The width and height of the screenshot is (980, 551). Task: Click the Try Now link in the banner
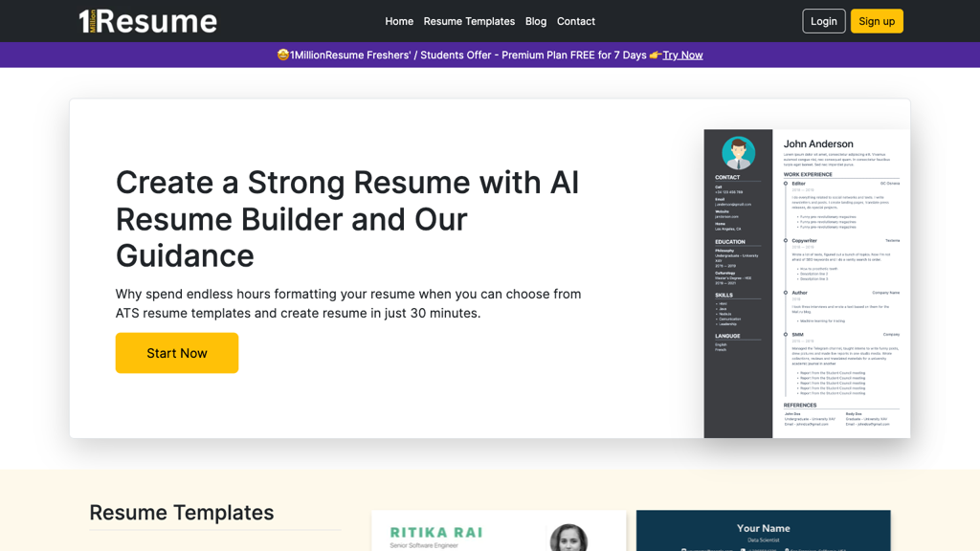pos(680,55)
